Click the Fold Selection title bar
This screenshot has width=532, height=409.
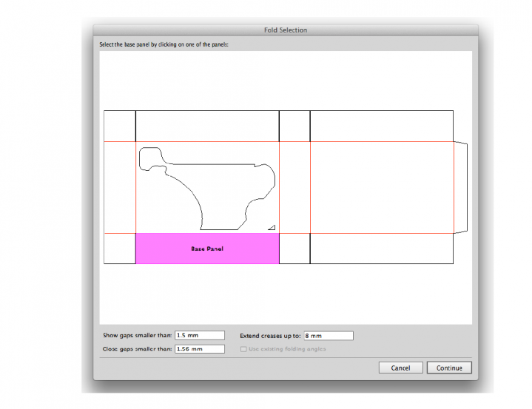tap(285, 30)
